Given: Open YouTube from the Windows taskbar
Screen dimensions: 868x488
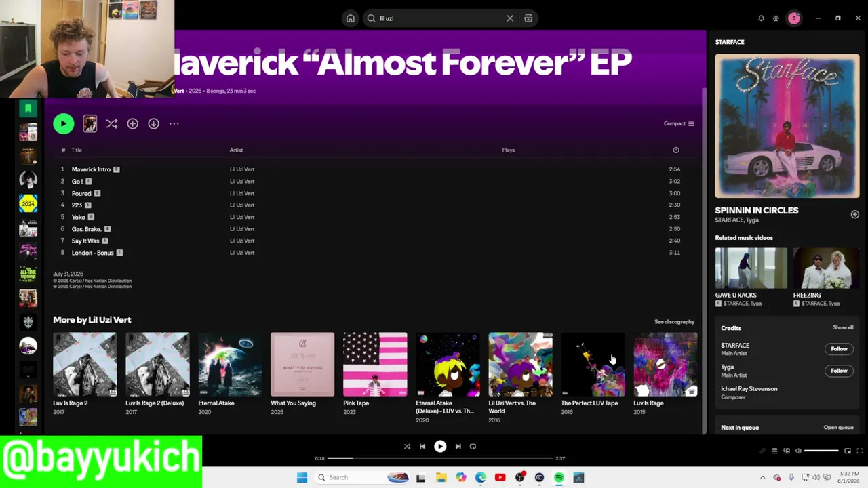Looking at the screenshot, I should tap(500, 477).
